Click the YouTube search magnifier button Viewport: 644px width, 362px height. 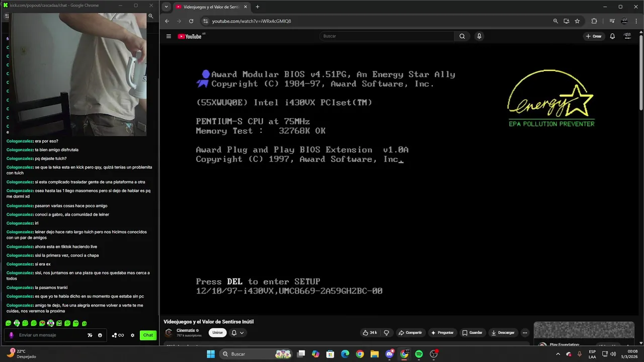click(462, 36)
